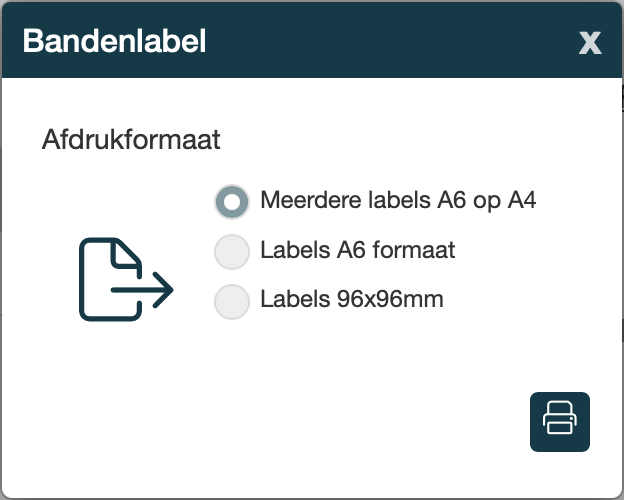Viewport: 624px width, 500px height.
Task: Set print format to 96x96mm labels
Action: coord(232,301)
